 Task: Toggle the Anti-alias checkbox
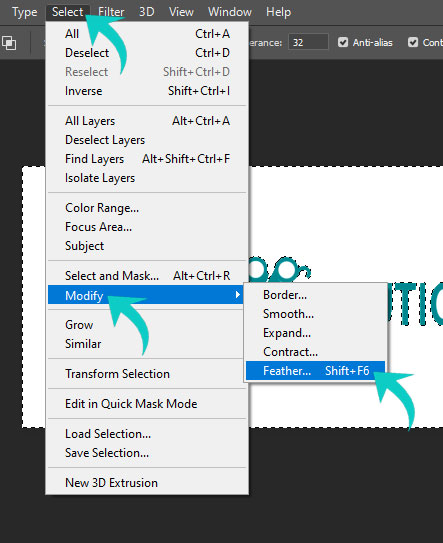[x=343, y=42]
